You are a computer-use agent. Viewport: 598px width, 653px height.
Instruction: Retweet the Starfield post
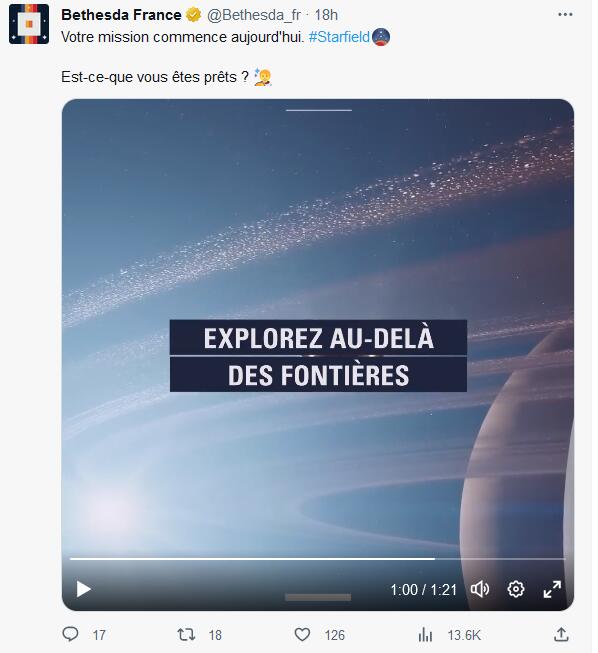click(x=186, y=635)
